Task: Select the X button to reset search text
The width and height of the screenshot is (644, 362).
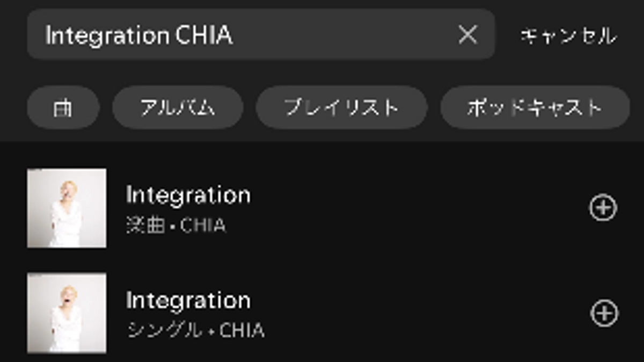Action: [x=469, y=35]
